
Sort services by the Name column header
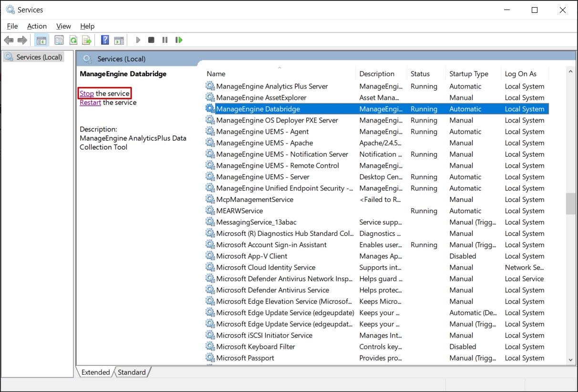pos(216,74)
